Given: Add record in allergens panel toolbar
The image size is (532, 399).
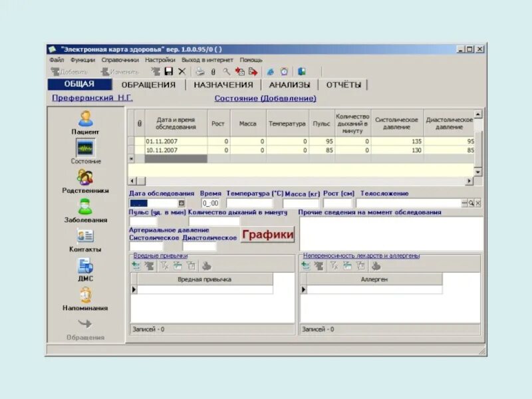Looking at the screenshot, I should [305, 266].
